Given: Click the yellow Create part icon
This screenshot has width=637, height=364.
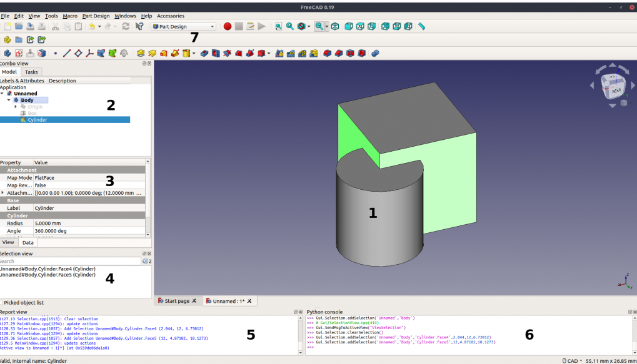Looking at the screenshot, I should point(8,40).
